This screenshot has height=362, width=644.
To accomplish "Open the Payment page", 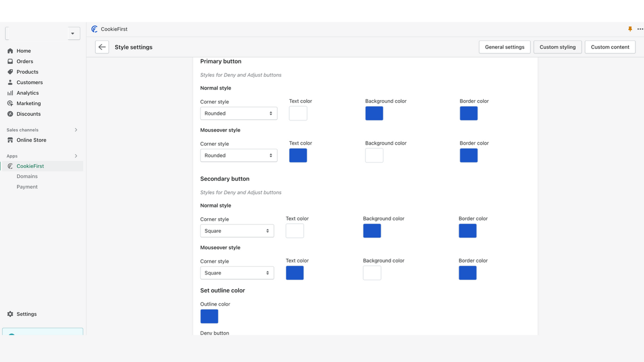I will [x=27, y=187].
